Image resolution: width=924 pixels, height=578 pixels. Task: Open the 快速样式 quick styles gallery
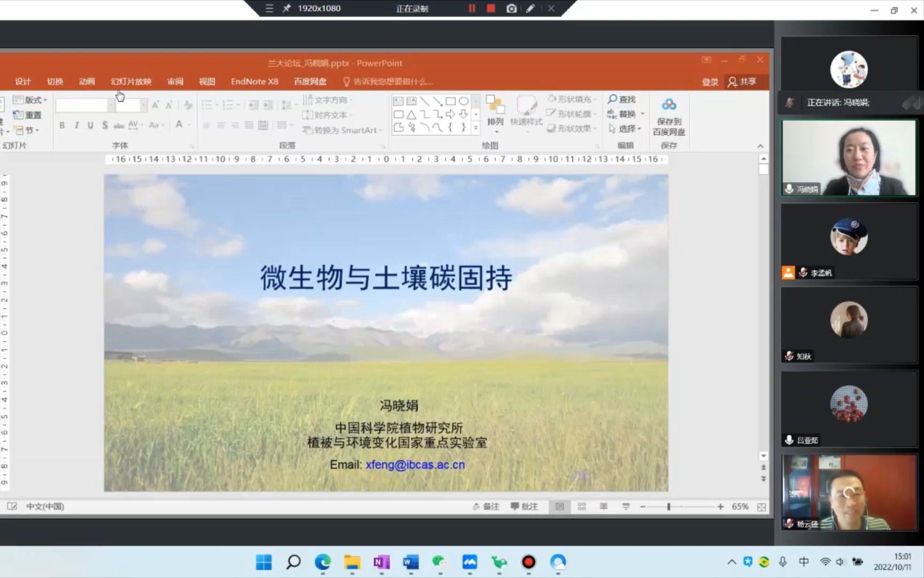(x=526, y=113)
